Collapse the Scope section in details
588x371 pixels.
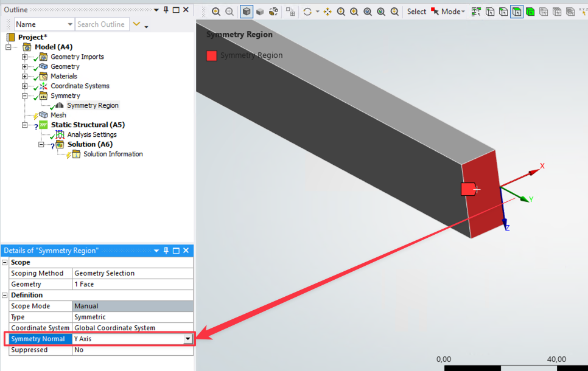pyautogui.click(x=5, y=262)
